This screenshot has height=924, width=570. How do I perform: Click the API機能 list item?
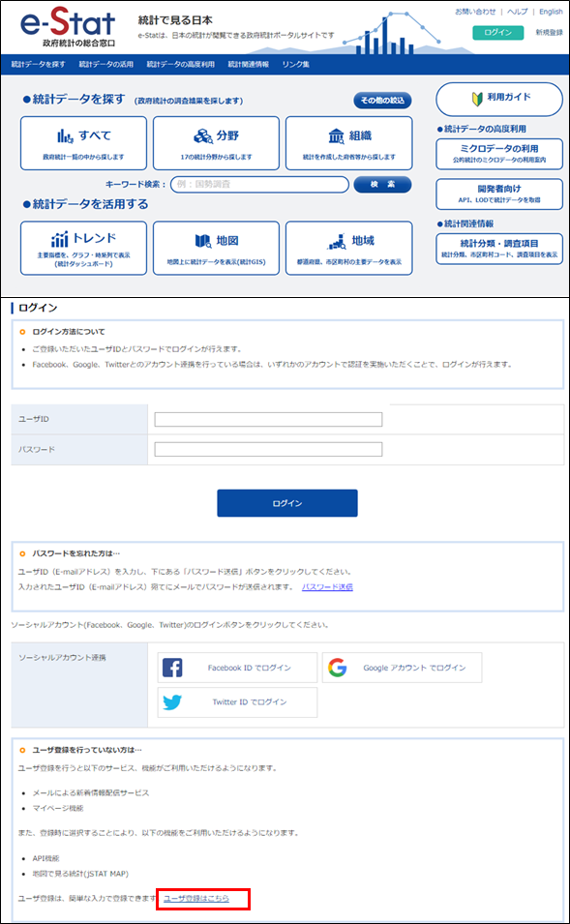tap(46, 858)
